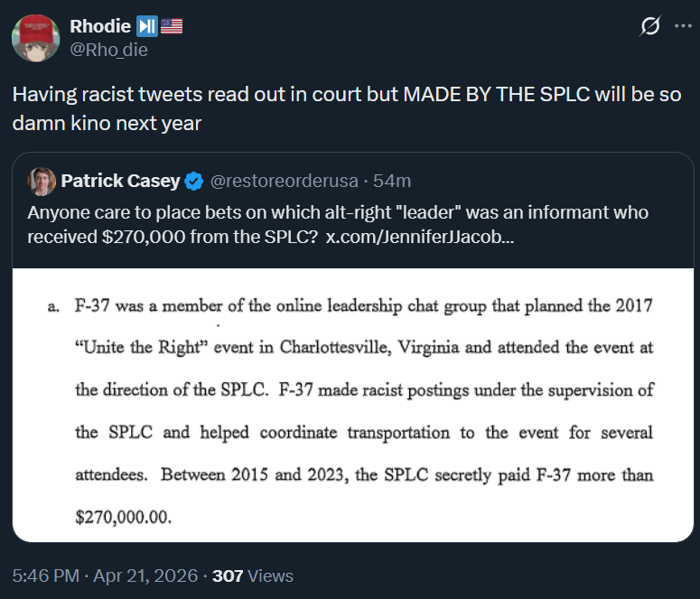
Task: Open the three-dot More options menu
Action: pyautogui.click(x=682, y=27)
